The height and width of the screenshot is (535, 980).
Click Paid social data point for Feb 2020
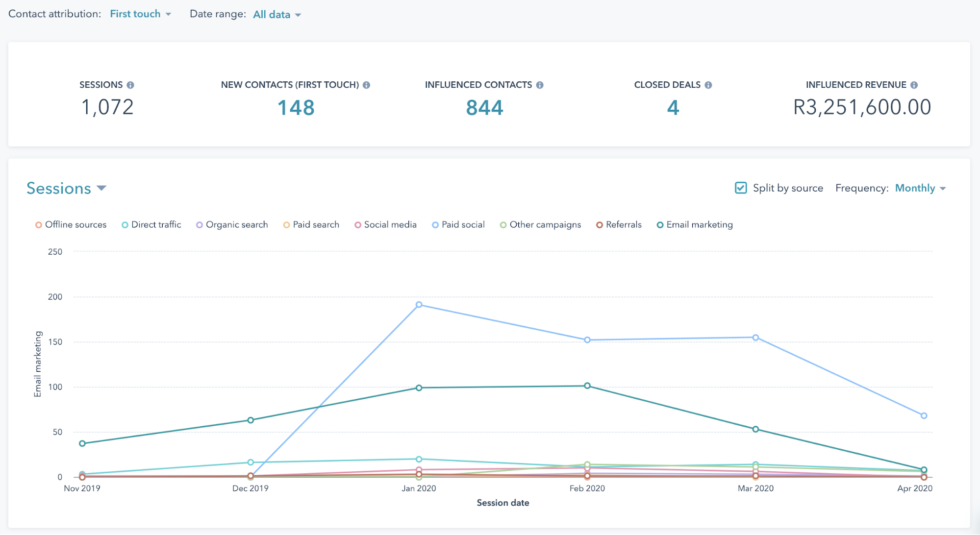point(587,340)
